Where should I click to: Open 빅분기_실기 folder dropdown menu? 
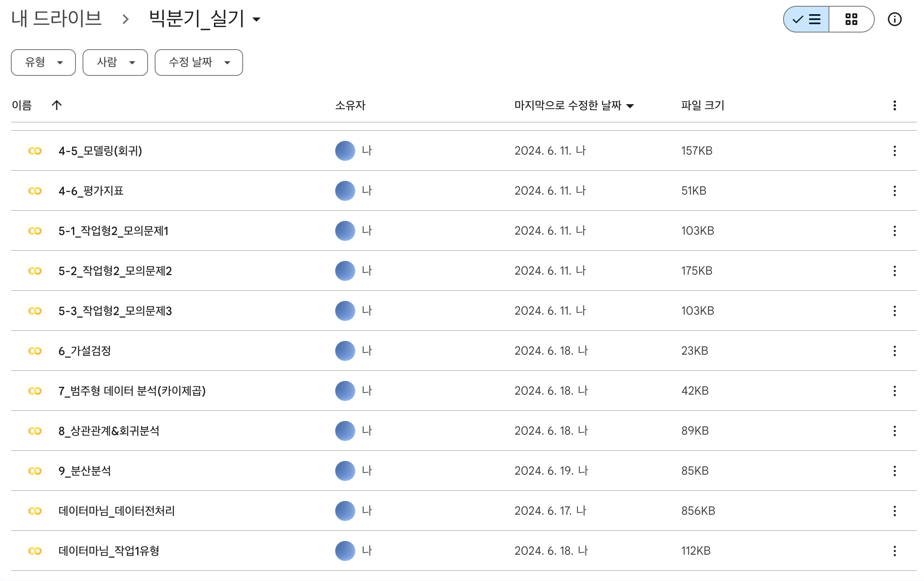[257, 19]
